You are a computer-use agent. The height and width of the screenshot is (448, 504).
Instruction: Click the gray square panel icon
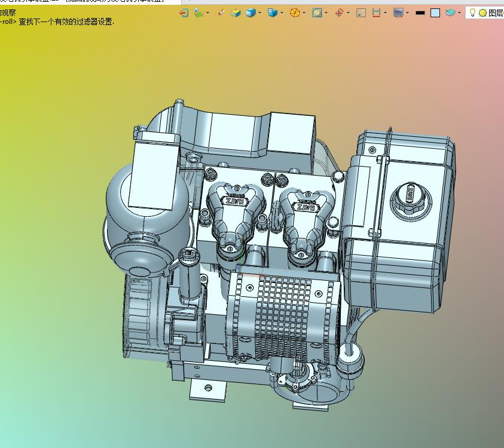(361, 13)
